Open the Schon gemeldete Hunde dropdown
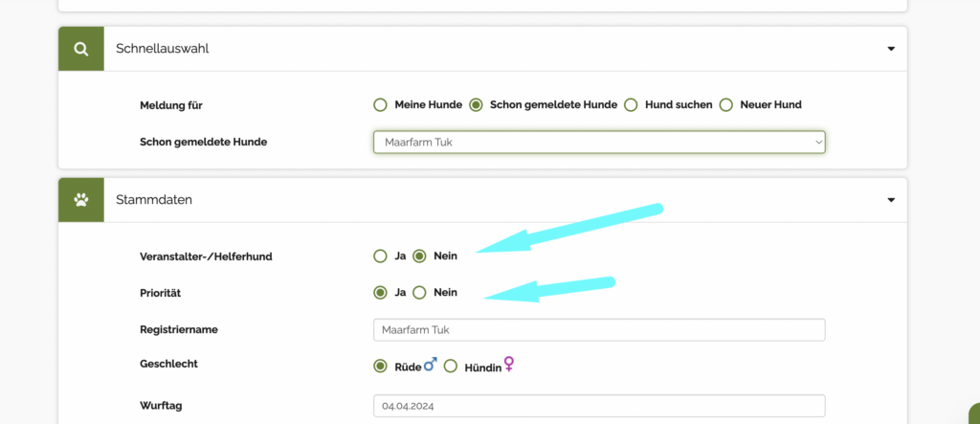Viewport: 980px width, 424px height. pos(599,142)
